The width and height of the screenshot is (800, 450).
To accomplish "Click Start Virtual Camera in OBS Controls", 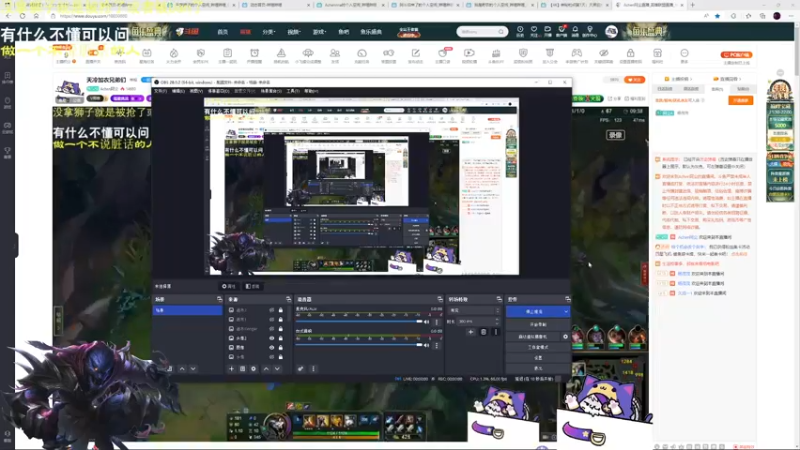I will point(533,337).
